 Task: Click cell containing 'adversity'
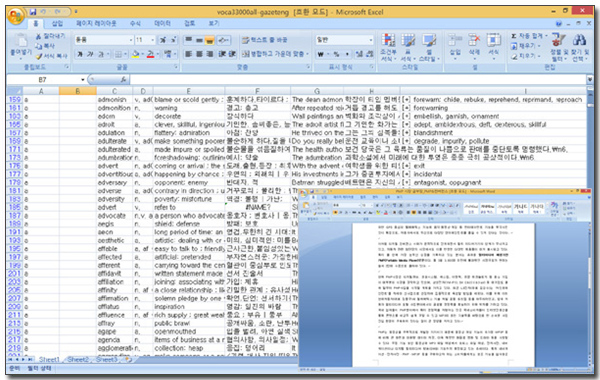(114, 199)
